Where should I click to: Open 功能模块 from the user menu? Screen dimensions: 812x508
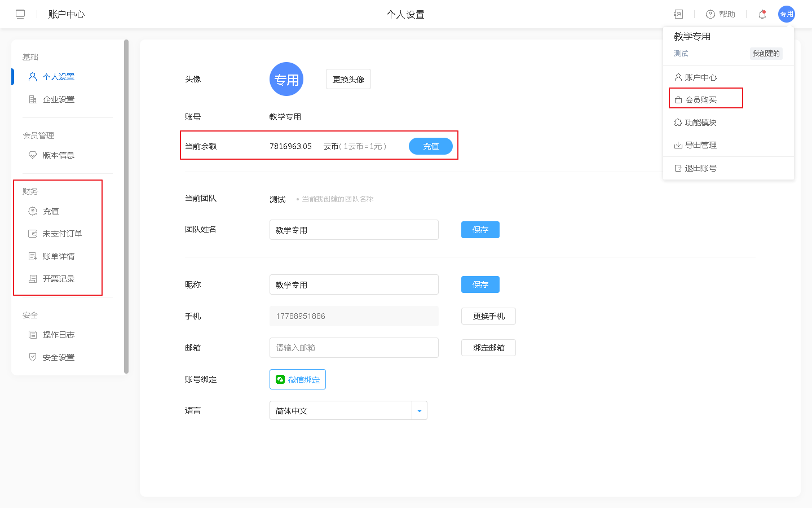(700, 122)
